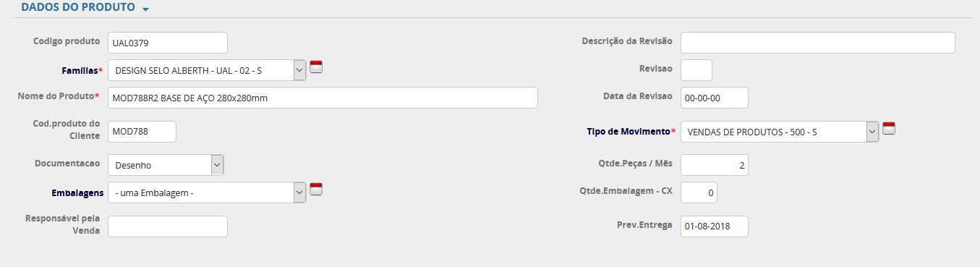The width and height of the screenshot is (980, 267).
Task: Expand the Familias dropdown
Action: click(x=207, y=70)
